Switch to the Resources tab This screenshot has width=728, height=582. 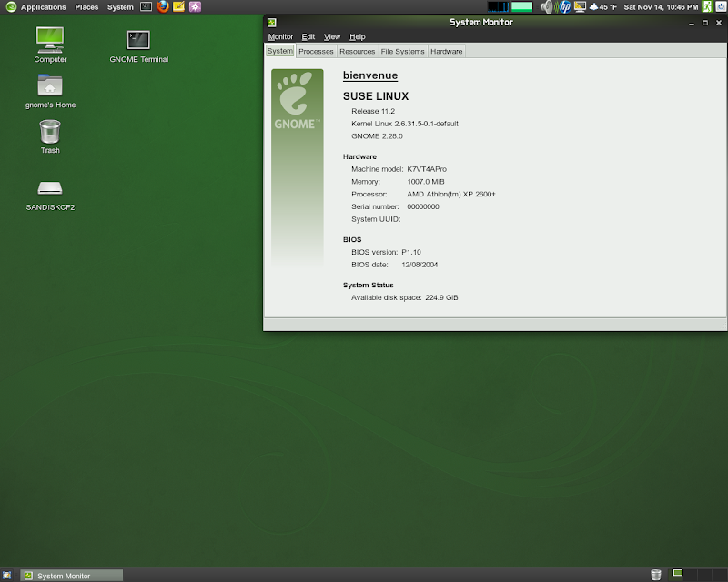coord(357,51)
